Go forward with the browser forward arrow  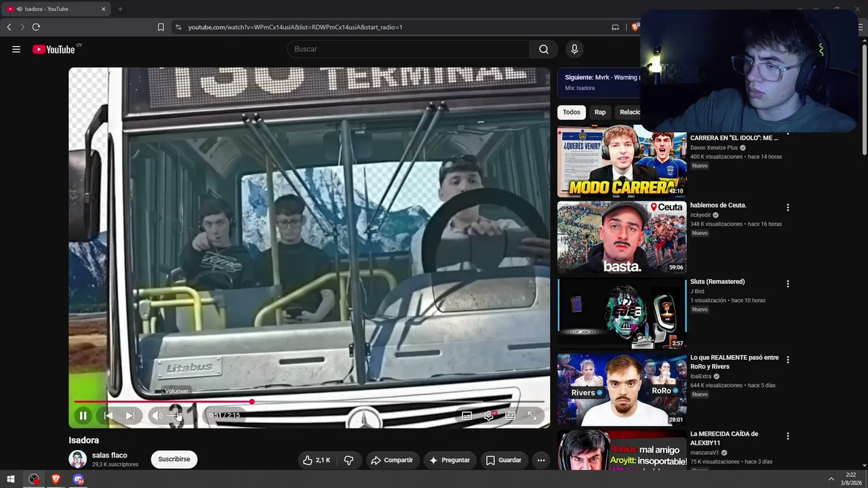[x=22, y=27]
